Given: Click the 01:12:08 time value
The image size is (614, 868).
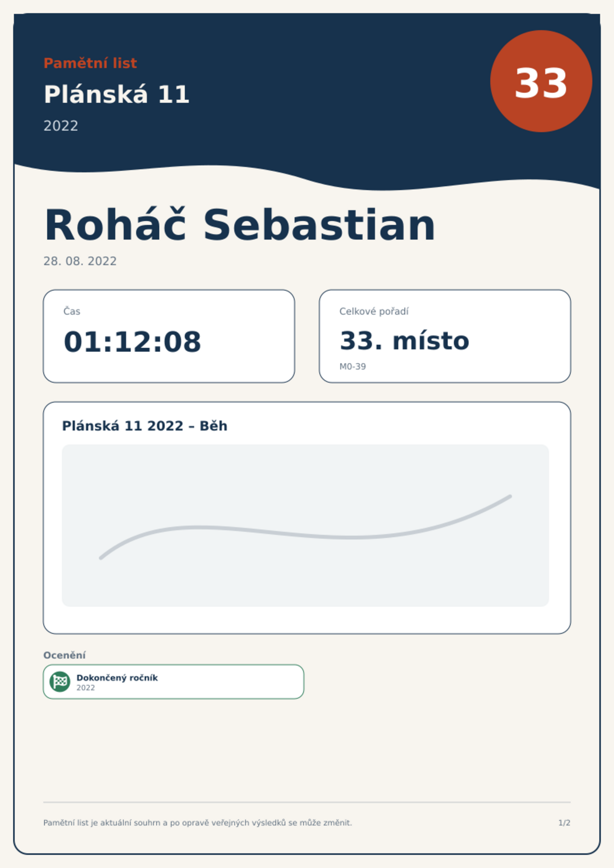Looking at the screenshot, I should click(x=132, y=342).
